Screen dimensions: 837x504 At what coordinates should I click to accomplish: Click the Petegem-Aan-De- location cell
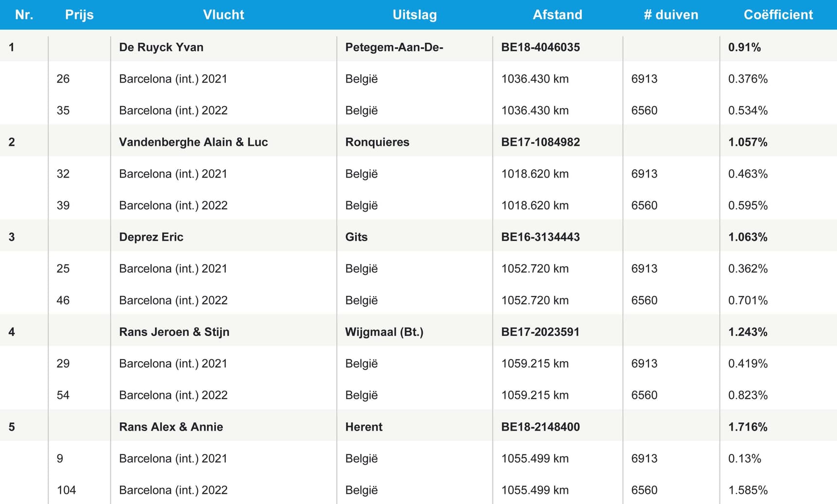394,47
